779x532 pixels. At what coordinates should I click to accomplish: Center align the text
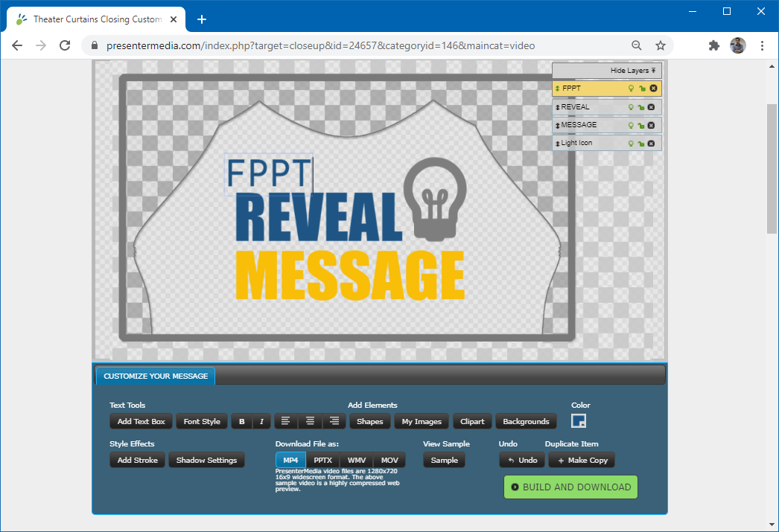(310, 422)
